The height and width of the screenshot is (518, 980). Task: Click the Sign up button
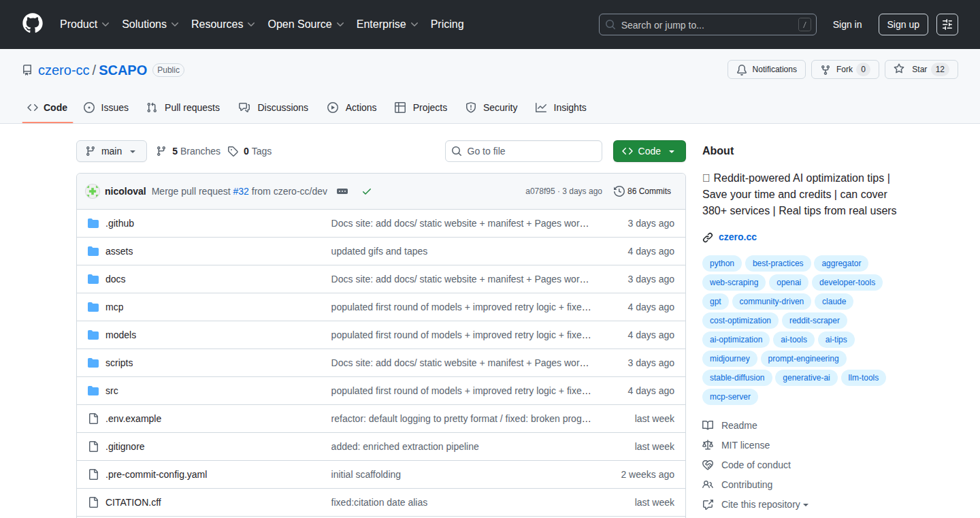coord(903,25)
